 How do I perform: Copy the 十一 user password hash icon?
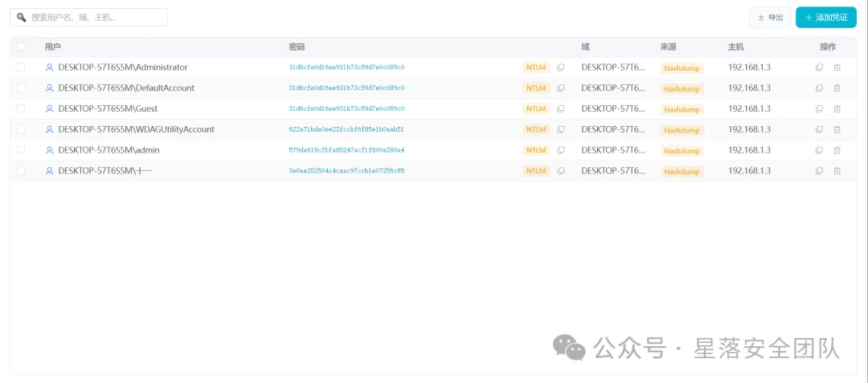[560, 171]
